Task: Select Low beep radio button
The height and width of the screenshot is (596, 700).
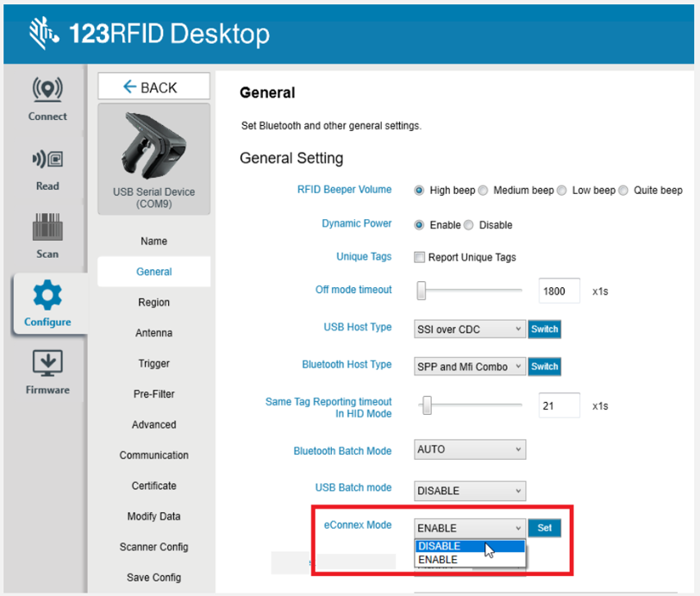Action: point(562,191)
